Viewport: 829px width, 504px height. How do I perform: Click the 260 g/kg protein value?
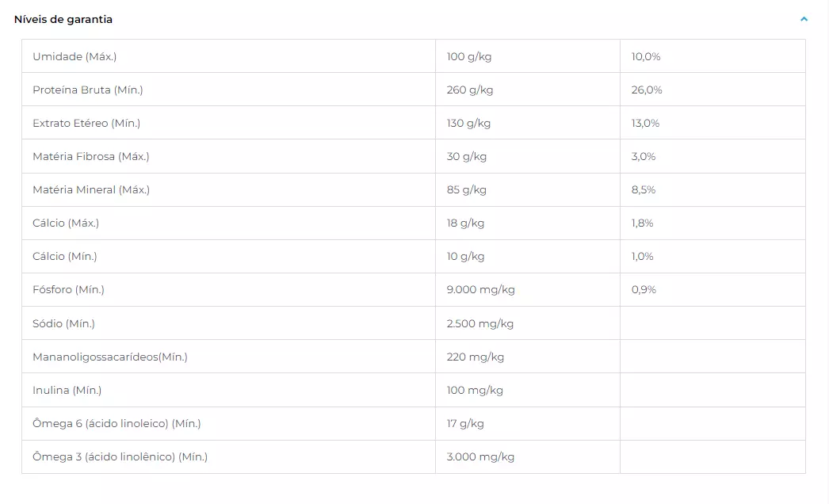[x=469, y=90]
